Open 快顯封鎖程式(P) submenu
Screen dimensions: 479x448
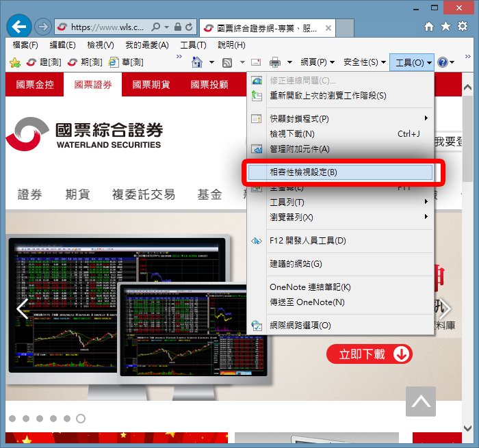click(340, 118)
